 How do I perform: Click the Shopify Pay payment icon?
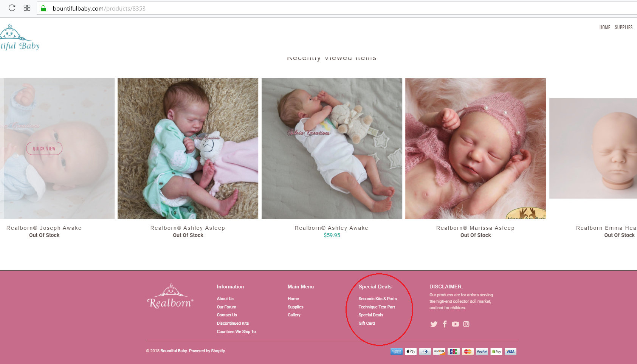tap(496, 352)
